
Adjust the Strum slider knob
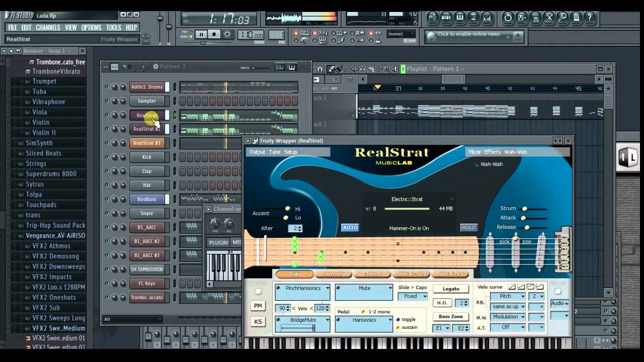(525, 208)
